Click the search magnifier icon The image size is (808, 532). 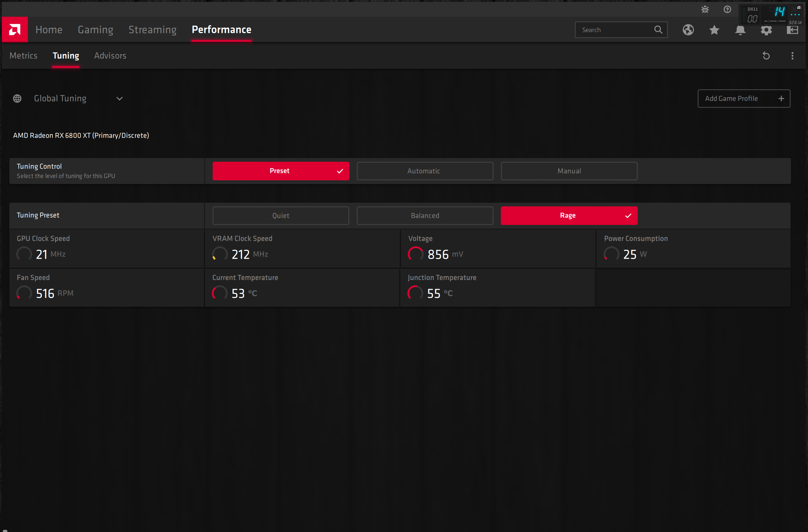coord(658,29)
